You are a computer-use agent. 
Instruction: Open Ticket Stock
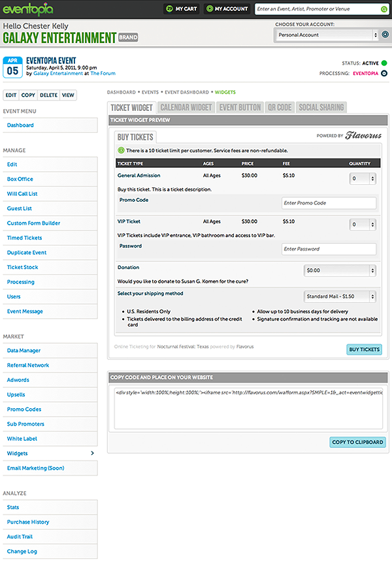[50, 268]
